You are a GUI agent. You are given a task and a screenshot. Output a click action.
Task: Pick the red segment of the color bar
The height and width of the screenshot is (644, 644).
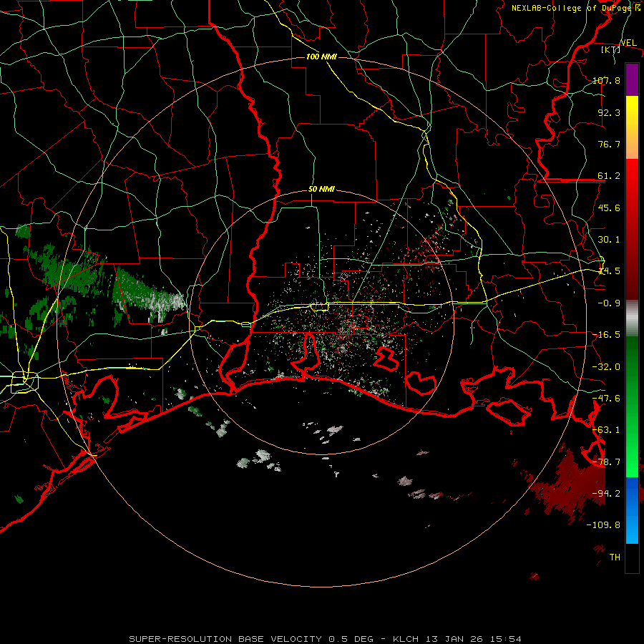click(x=632, y=229)
